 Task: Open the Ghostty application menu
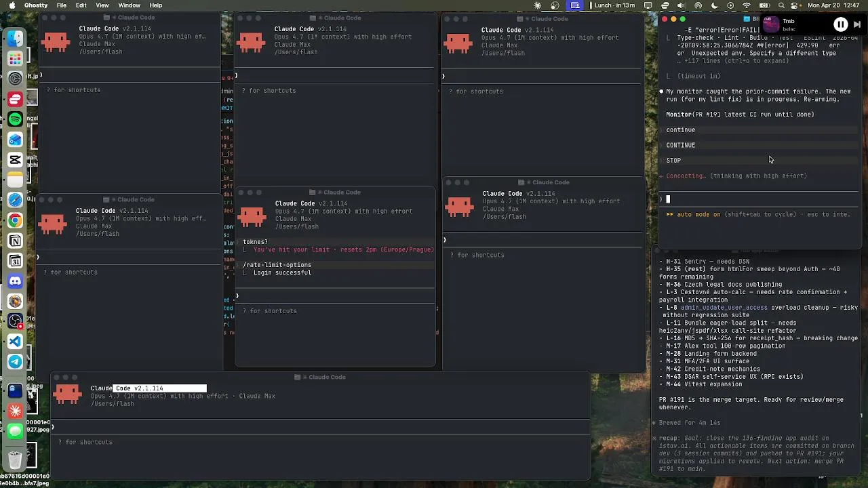click(x=36, y=5)
